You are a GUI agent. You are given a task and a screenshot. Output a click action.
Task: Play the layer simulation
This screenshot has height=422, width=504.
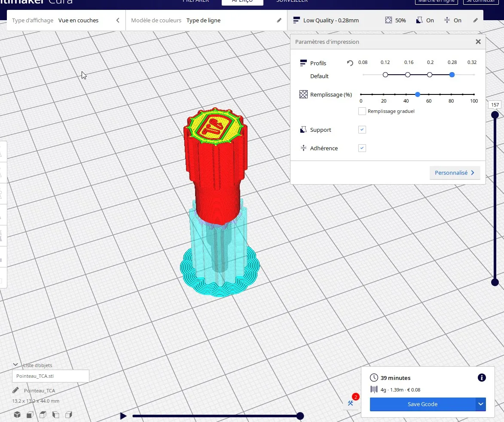[x=123, y=416]
